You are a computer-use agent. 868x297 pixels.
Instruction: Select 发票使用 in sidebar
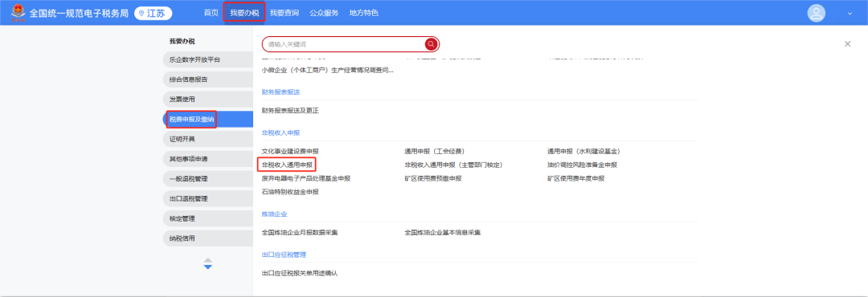point(207,100)
